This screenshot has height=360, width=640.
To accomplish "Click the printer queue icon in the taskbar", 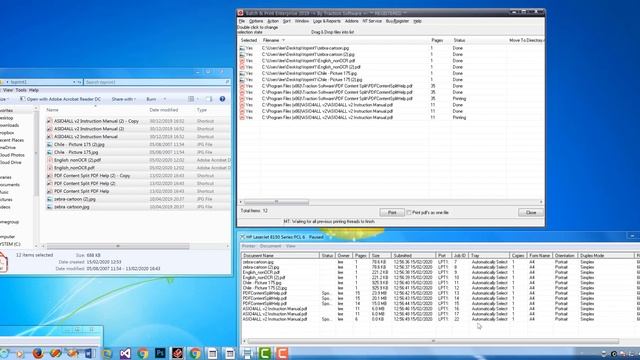I will pos(247,353).
